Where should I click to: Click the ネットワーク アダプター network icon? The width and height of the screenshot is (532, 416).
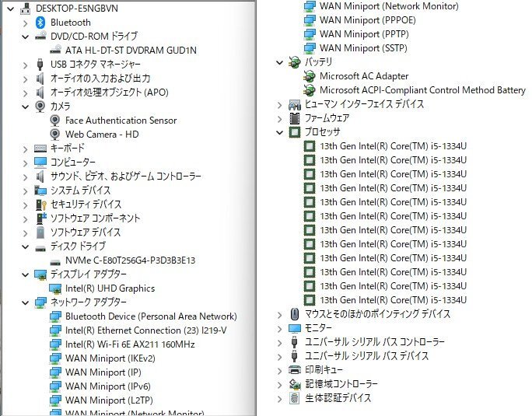pyautogui.click(x=40, y=302)
